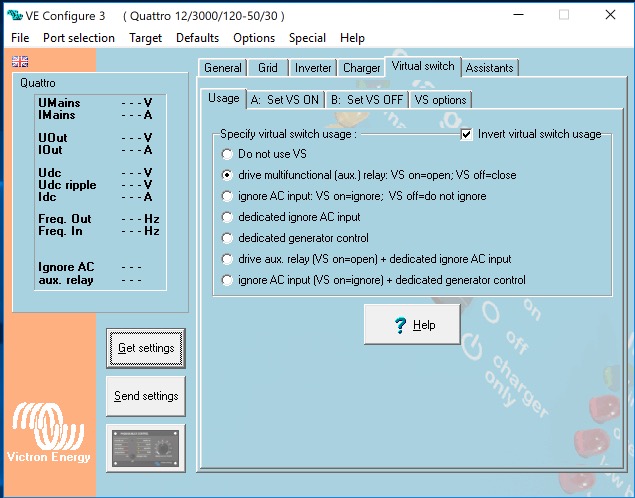Open the 'A: Set VS ON' sub-tab
Viewport: 635px width, 498px height.
tap(285, 100)
